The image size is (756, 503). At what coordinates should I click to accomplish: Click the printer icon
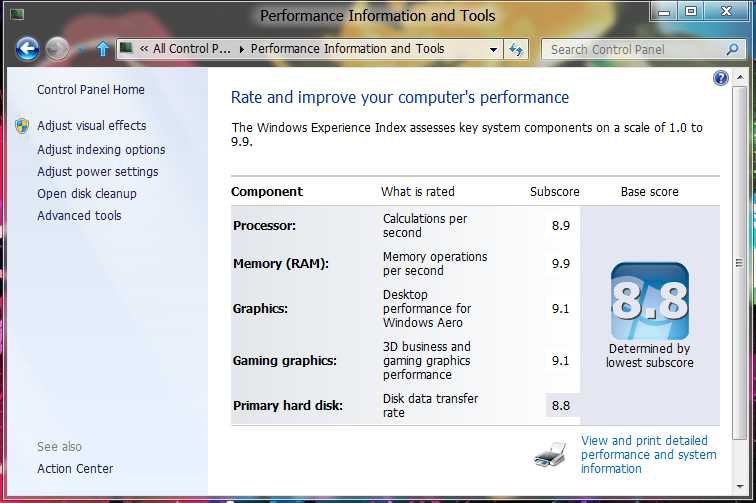(551, 454)
